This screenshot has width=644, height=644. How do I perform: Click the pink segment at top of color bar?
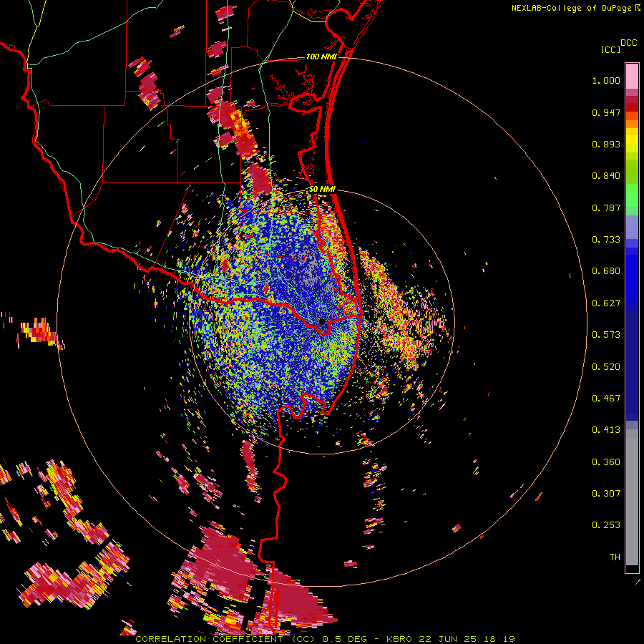coord(632,76)
